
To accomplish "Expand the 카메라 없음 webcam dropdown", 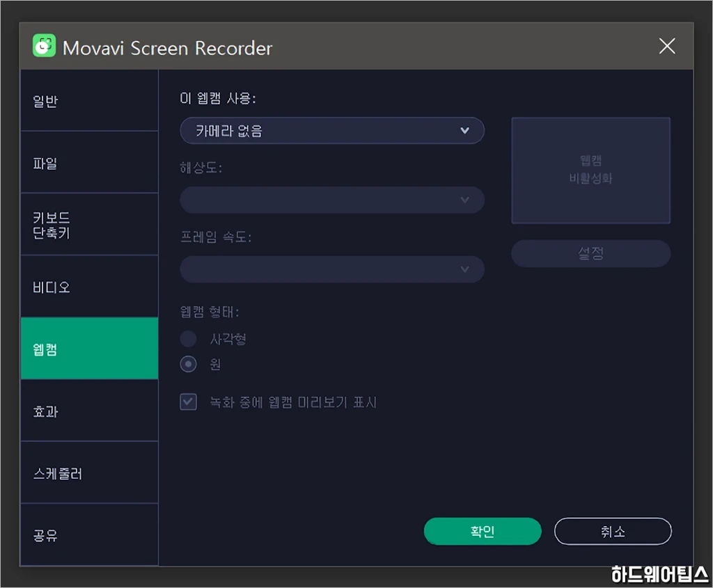I will (331, 131).
